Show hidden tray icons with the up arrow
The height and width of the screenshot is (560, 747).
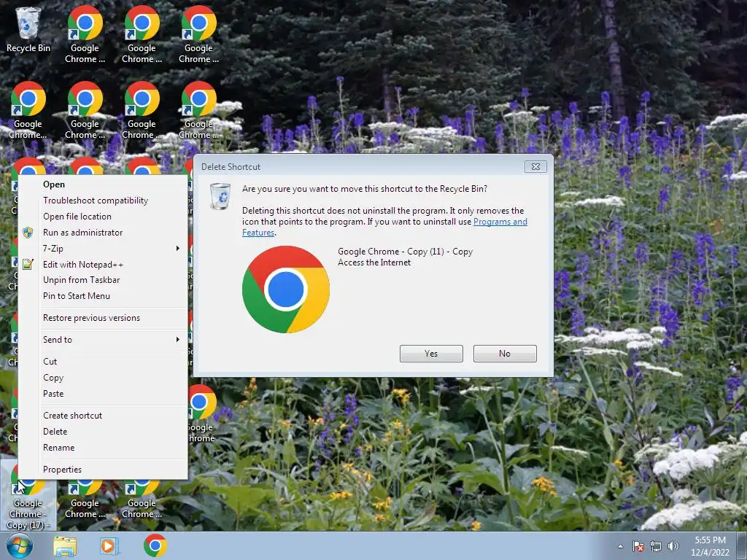(x=620, y=546)
